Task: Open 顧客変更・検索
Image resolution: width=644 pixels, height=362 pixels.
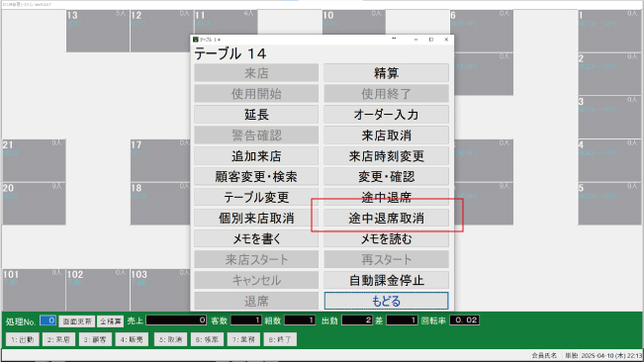Action: pos(256,177)
